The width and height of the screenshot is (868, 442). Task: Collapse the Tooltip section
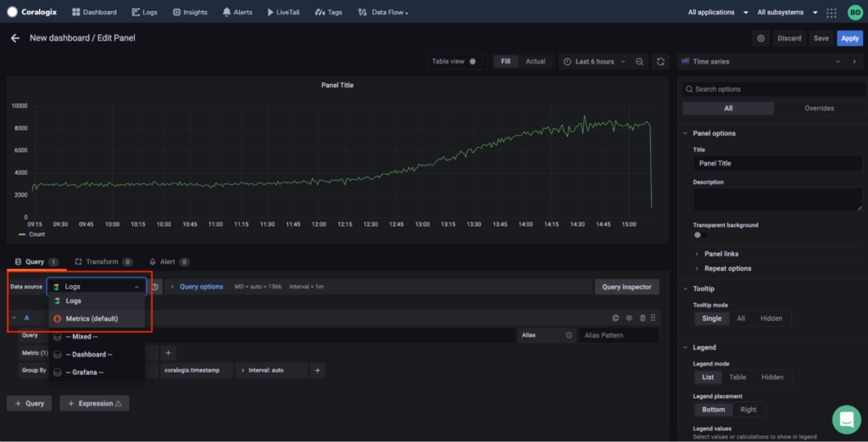click(685, 288)
